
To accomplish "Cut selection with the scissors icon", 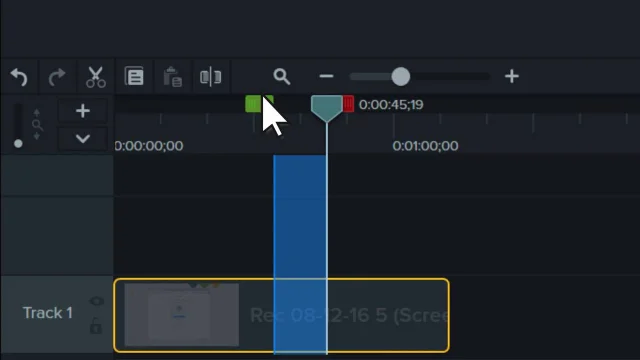I will [x=96, y=77].
